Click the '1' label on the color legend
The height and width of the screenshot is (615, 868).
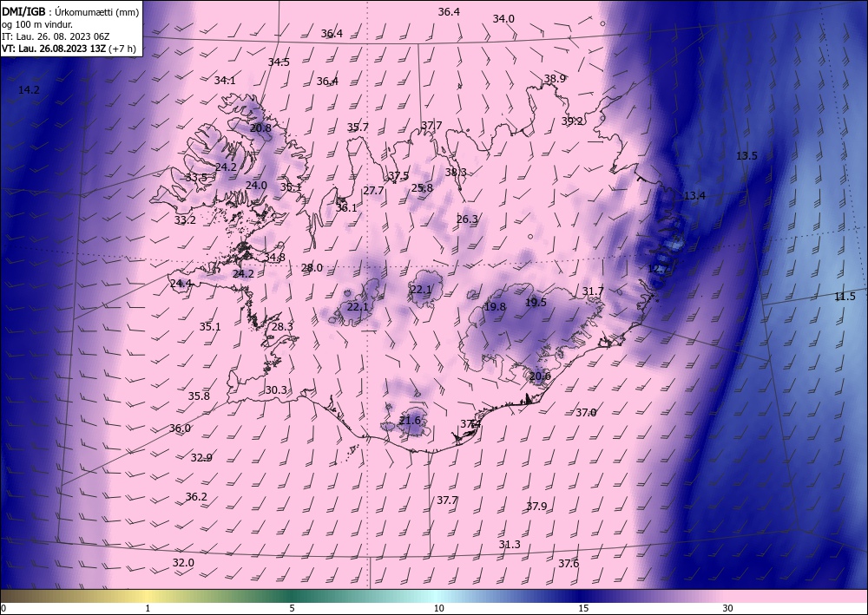tap(148, 609)
